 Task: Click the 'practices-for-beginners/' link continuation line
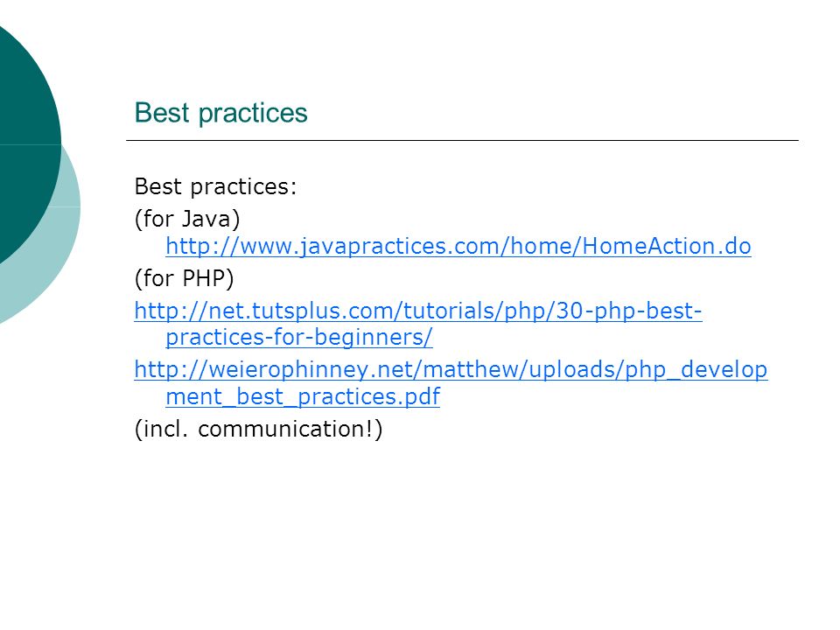coord(299,338)
